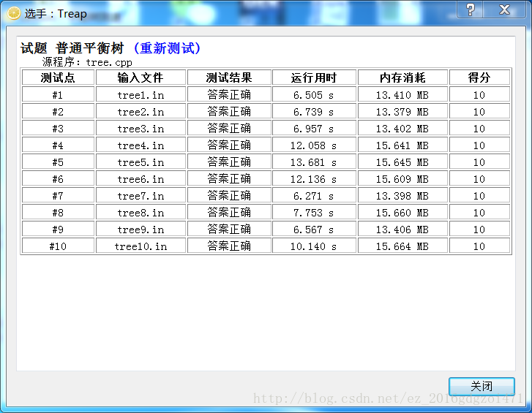Click the tree7.in file cell

click(141, 195)
